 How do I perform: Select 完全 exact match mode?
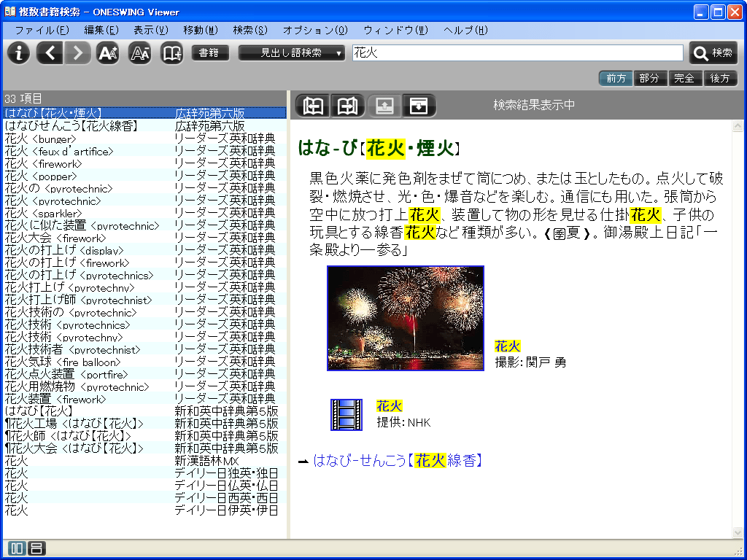686,78
